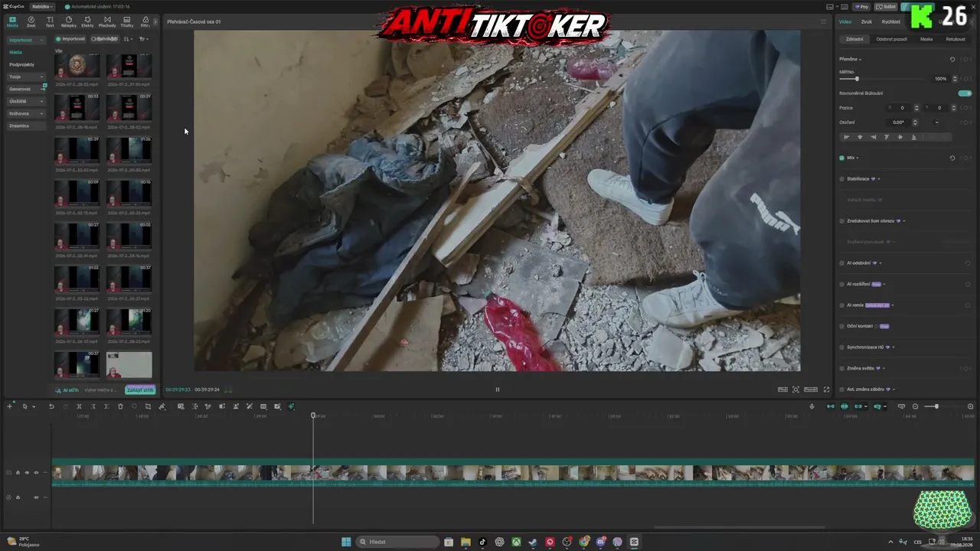Enable the Oční kontakt checkbox
The image size is (980, 551).
[x=841, y=326]
